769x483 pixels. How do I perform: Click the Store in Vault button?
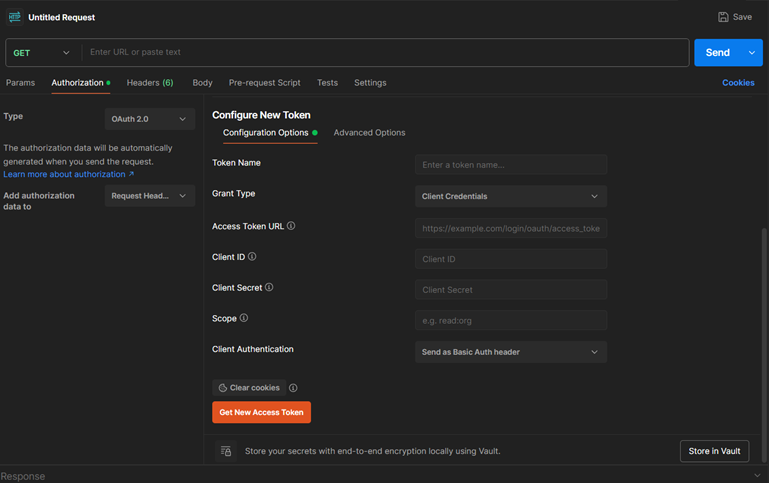(x=714, y=451)
